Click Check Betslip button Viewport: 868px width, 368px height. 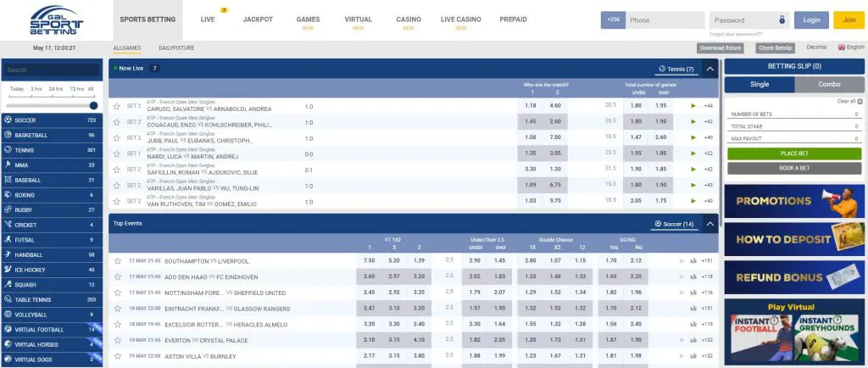coord(775,48)
